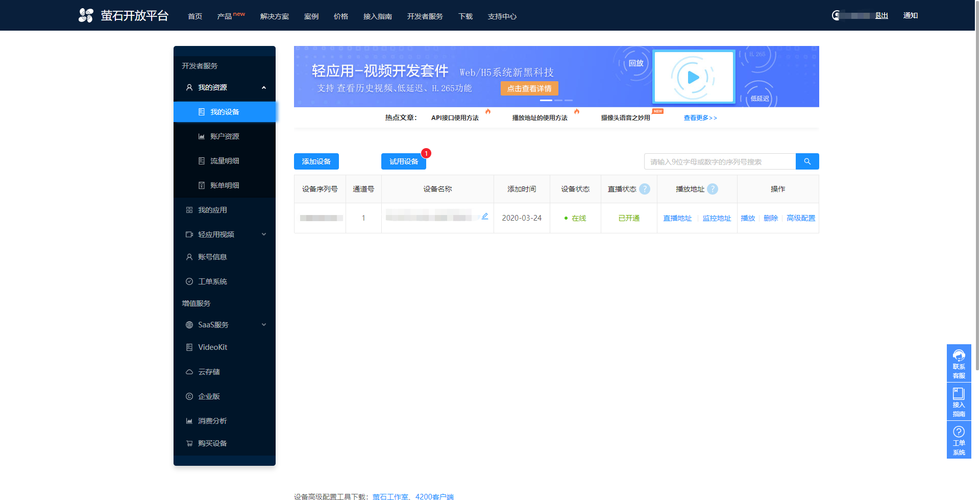This screenshot has height=500, width=980.
Task: Open 高级配置 for the device
Action: 801,218
